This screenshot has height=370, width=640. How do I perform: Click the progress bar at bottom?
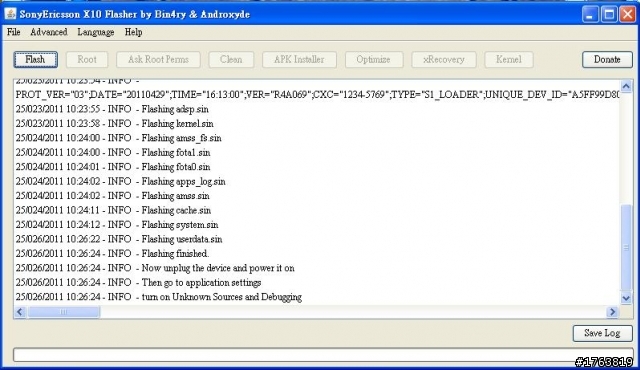click(323, 354)
